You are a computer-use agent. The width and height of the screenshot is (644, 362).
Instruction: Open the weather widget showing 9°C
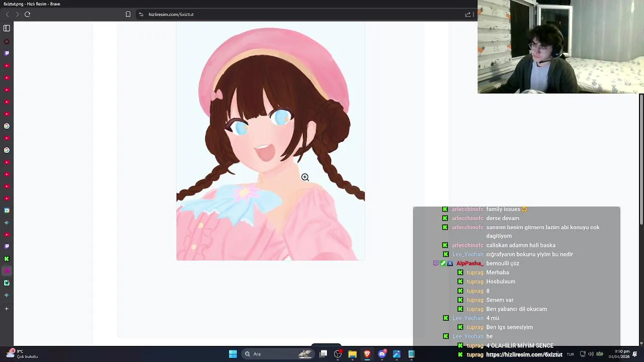(x=23, y=354)
